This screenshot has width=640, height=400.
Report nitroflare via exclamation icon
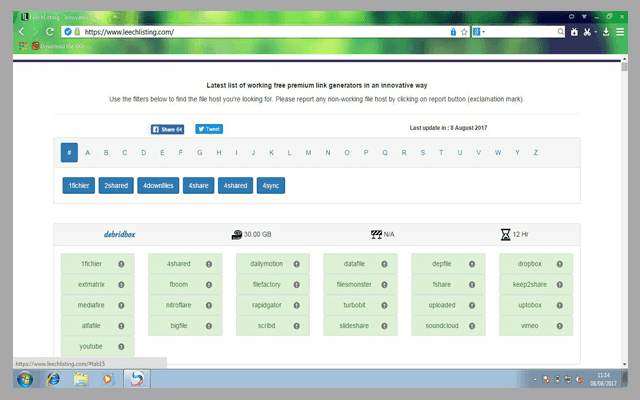pyautogui.click(x=209, y=305)
